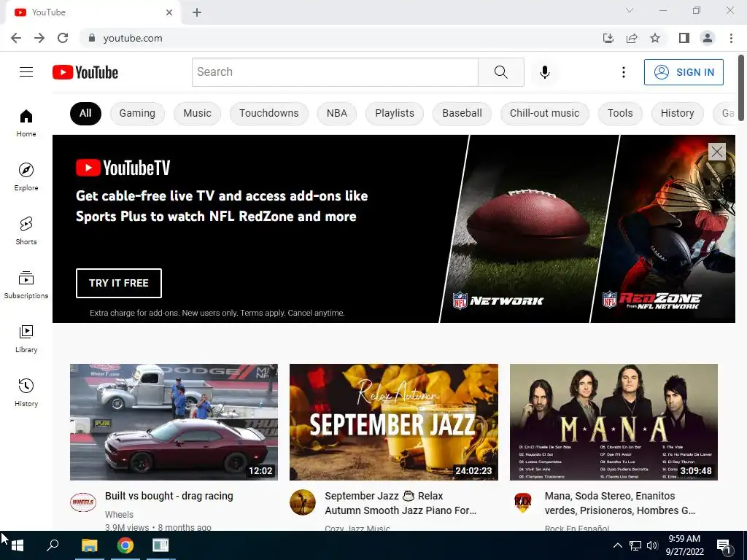
Task: Start voice search with microphone icon
Action: [x=544, y=72]
